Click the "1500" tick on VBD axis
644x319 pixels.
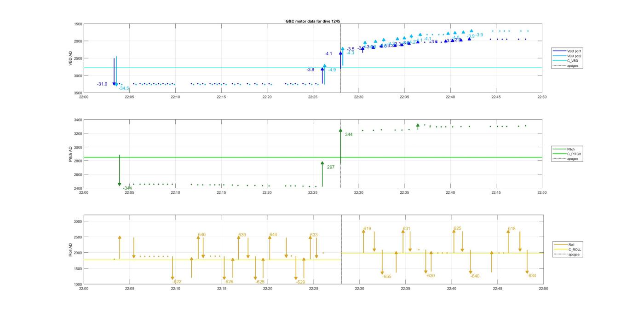coord(78,24)
